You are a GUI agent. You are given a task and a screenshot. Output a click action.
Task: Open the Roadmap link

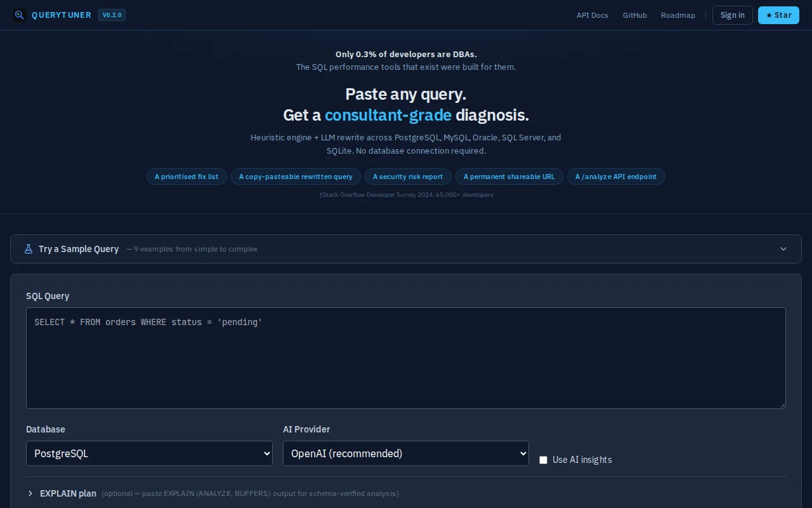point(678,15)
